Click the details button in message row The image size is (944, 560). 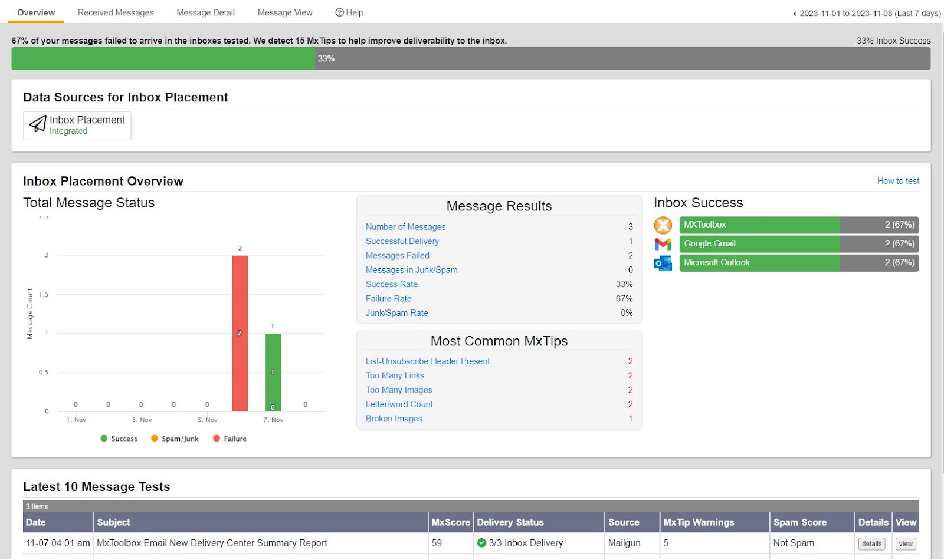tap(871, 543)
